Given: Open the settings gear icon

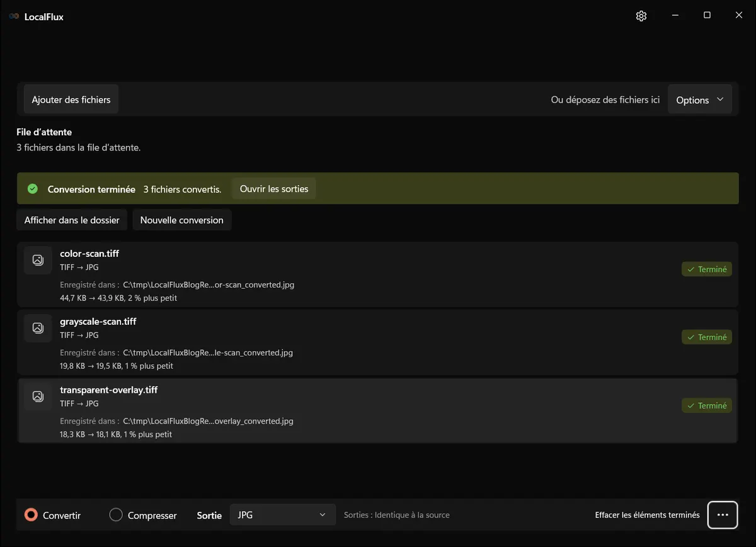Looking at the screenshot, I should 641,16.
